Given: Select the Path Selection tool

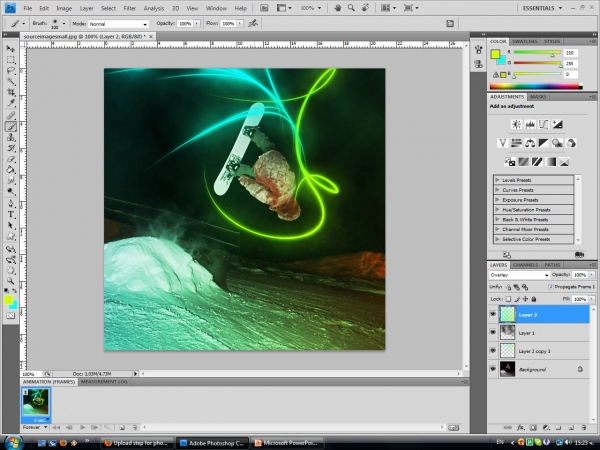Looking at the screenshot, I should [10, 225].
